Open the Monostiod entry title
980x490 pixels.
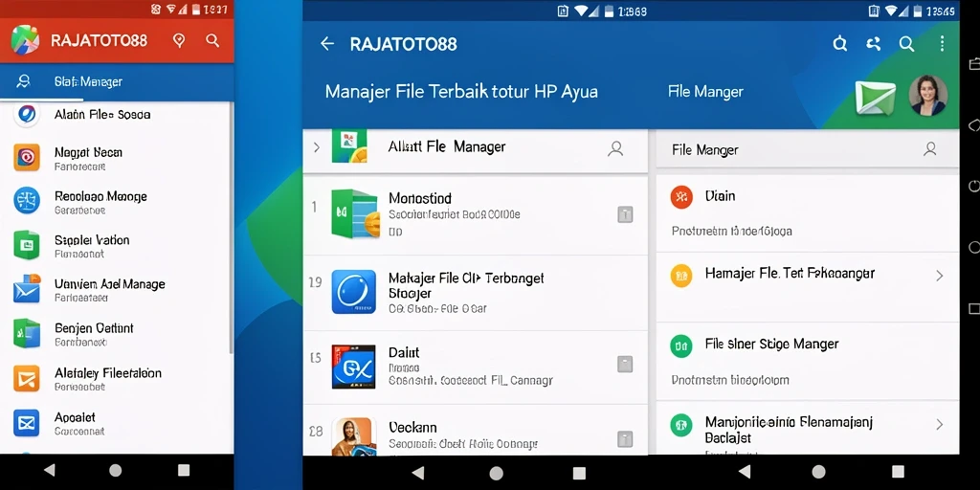pyautogui.click(x=420, y=199)
